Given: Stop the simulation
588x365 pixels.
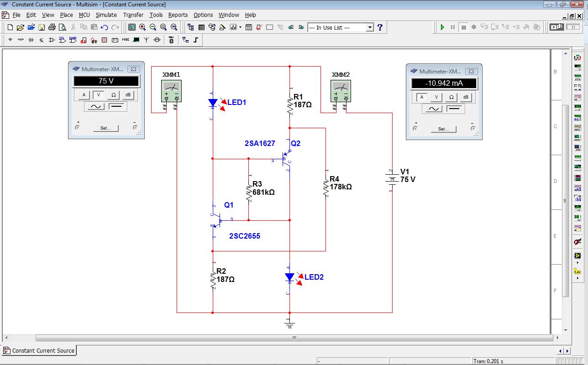Looking at the screenshot, I should click(x=463, y=27).
